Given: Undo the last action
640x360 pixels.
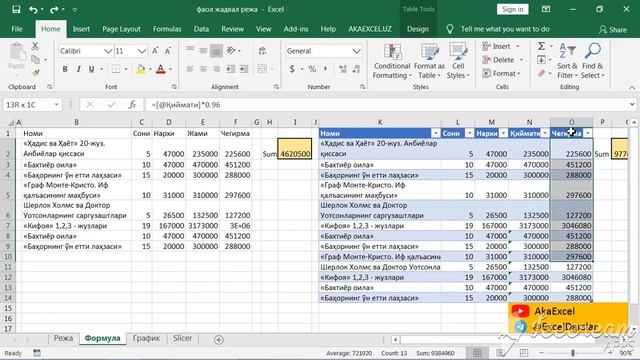Looking at the screenshot, I should (33, 9).
